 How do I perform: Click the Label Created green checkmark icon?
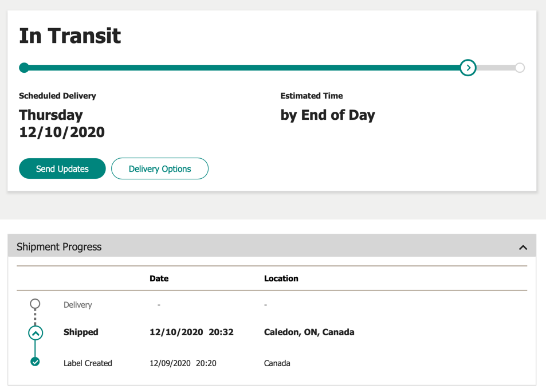36,362
